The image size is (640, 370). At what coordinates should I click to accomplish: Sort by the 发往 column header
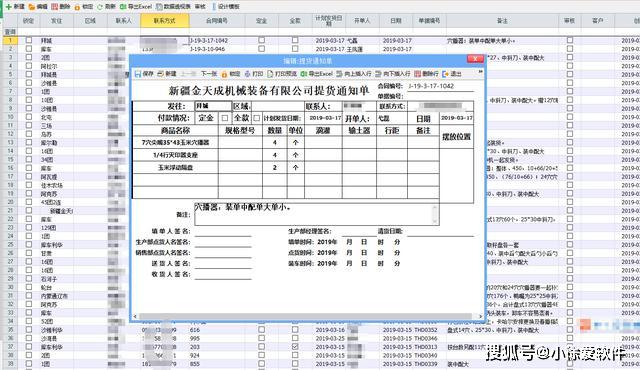57,21
